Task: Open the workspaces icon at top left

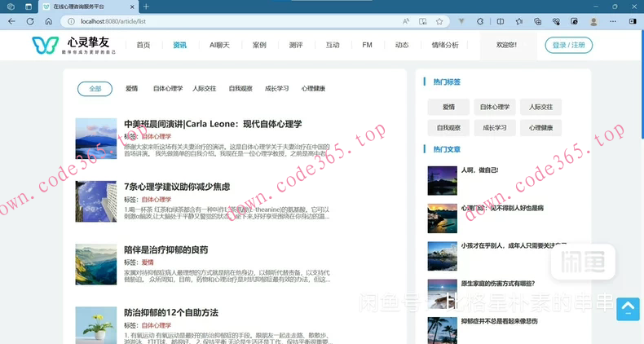Action: tap(11, 7)
